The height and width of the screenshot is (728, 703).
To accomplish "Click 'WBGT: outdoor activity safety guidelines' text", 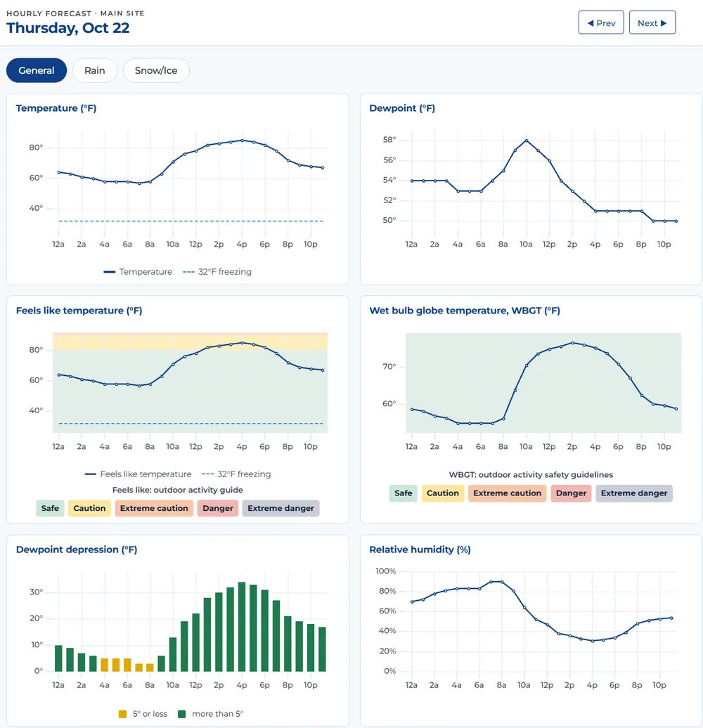I will coord(531,474).
